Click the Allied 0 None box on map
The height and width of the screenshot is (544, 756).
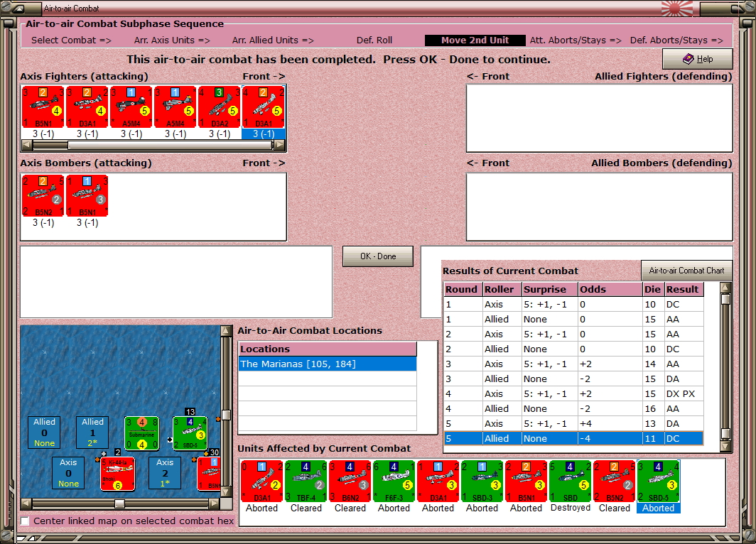(44, 433)
